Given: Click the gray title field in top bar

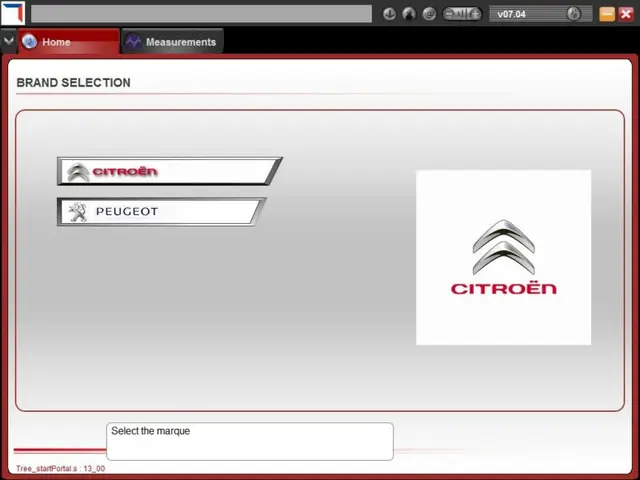Looking at the screenshot, I should pos(202,14).
